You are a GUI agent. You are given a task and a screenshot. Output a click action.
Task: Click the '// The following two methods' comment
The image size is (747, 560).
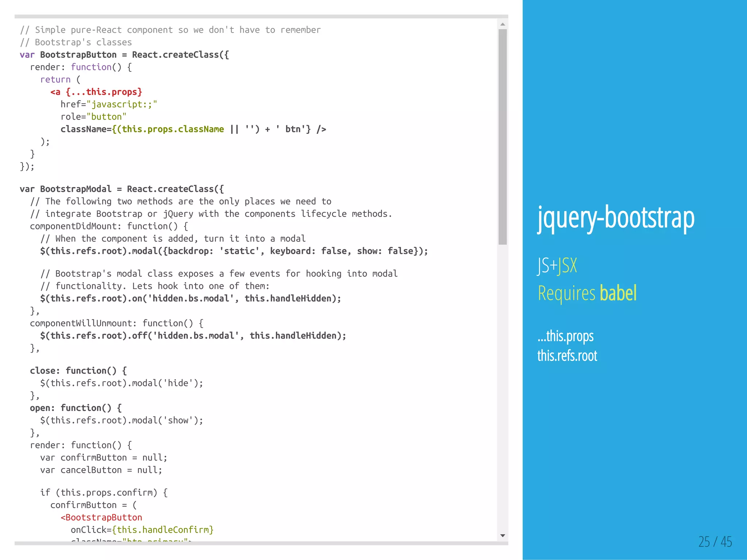click(x=181, y=201)
